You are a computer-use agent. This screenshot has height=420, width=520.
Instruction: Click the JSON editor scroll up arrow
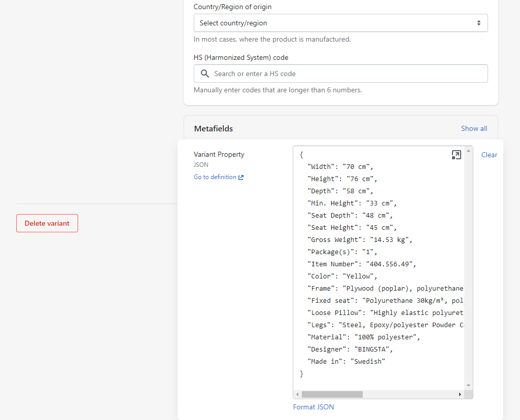tap(469, 151)
